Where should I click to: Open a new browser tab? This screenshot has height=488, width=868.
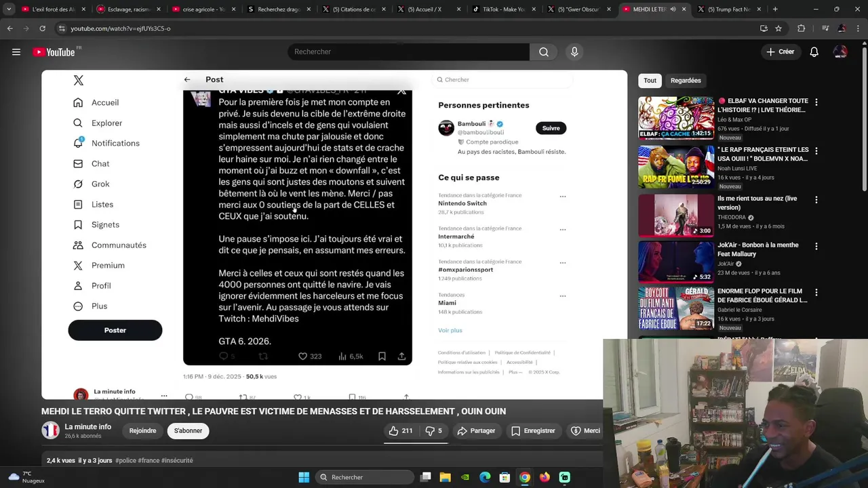click(x=775, y=9)
